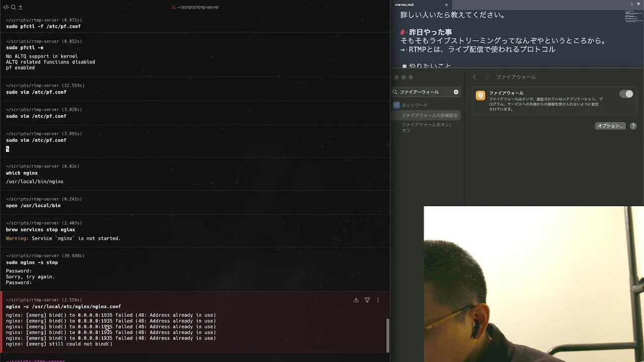Click the filter icon on the nginx error block
Viewport: 644px width, 362px height.
[x=367, y=300]
